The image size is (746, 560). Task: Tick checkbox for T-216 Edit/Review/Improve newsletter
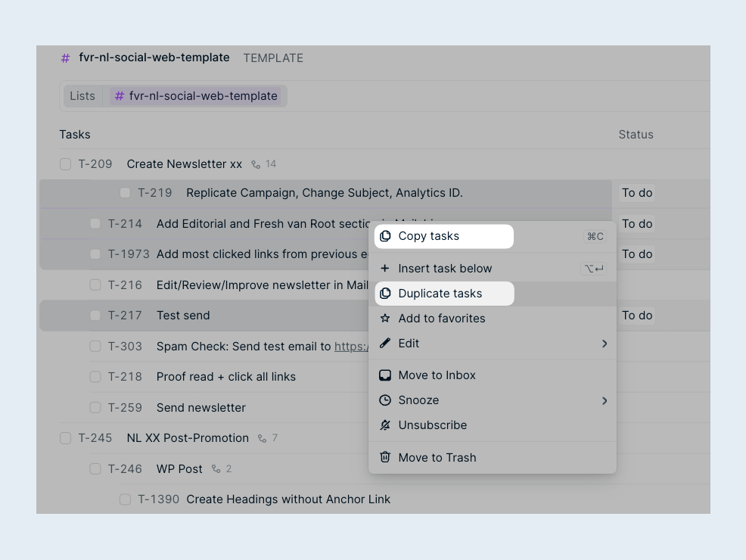tap(95, 285)
